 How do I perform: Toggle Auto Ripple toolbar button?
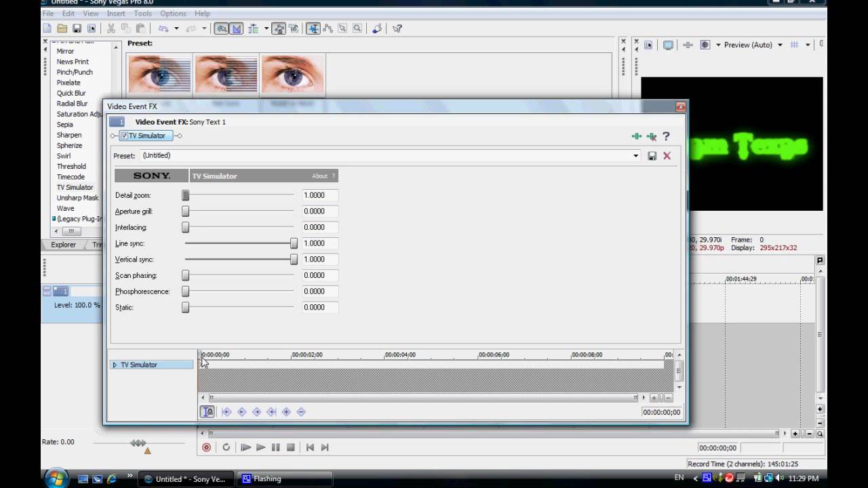[x=253, y=28]
